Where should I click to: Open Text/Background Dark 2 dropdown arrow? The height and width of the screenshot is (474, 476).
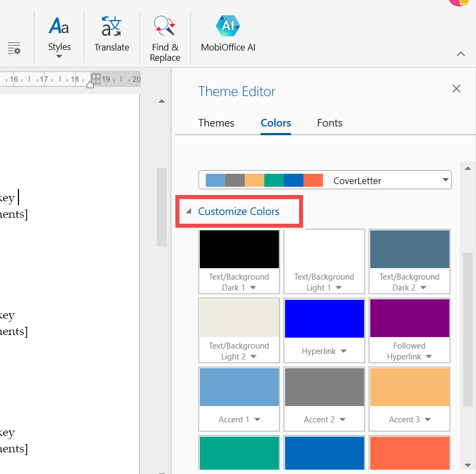(423, 288)
